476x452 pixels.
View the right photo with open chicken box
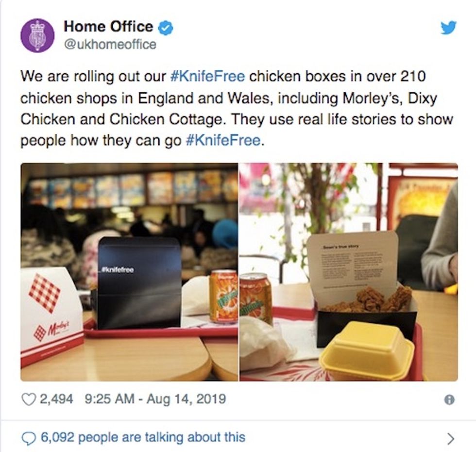[x=349, y=272]
